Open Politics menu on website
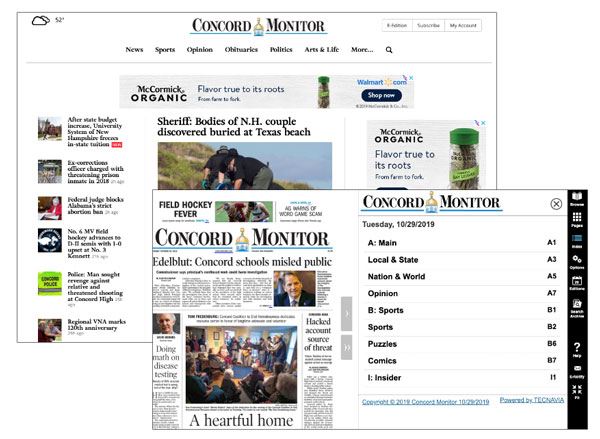Image resolution: width=600 pixels, height=439 pixels. tap(281, 49)
